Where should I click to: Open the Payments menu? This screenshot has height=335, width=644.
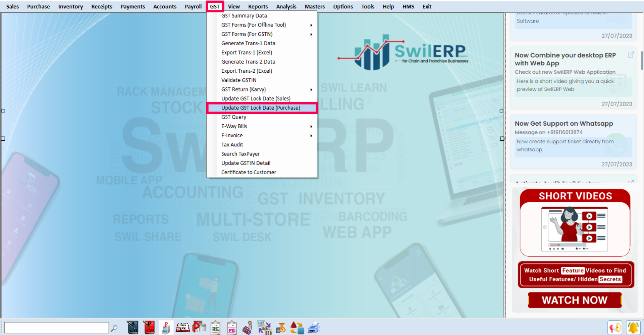point(133,6)
